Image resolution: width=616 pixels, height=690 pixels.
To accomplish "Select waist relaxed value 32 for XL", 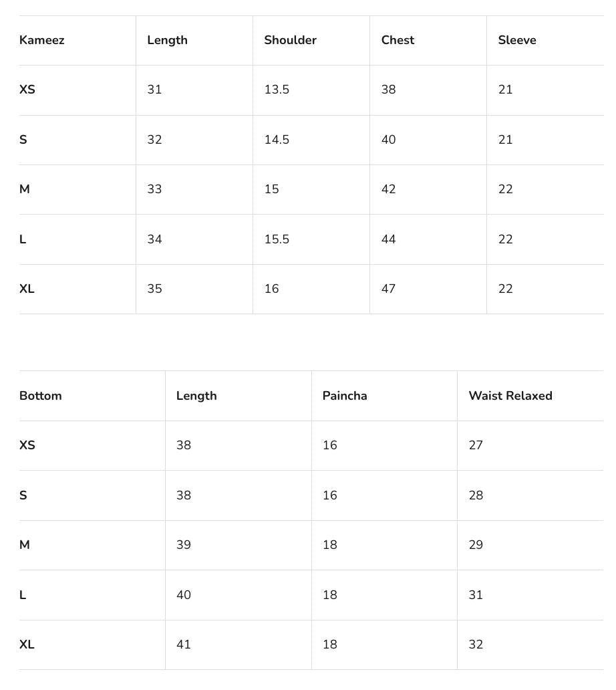I will 476,645.
